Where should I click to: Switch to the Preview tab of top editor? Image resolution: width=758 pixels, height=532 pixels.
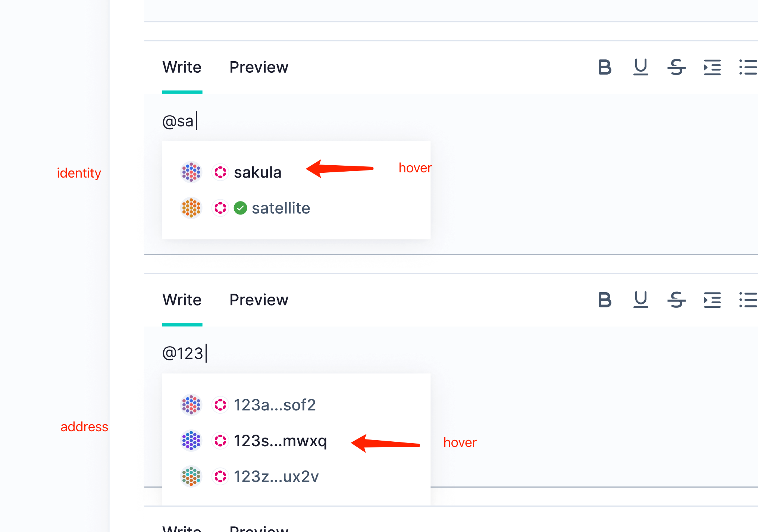click(x=259, y=68)
